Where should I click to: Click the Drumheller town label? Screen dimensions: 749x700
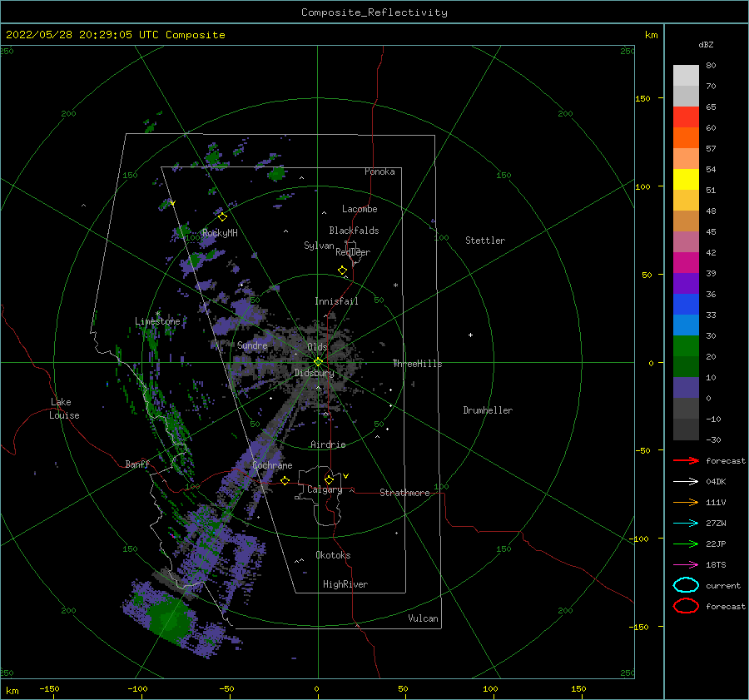coord(488,410)
